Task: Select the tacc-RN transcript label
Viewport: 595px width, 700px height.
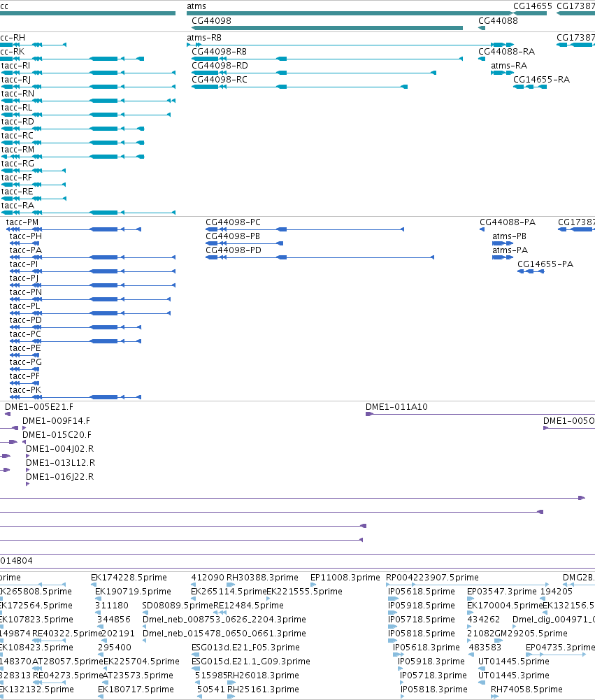Action: (18, 93)
